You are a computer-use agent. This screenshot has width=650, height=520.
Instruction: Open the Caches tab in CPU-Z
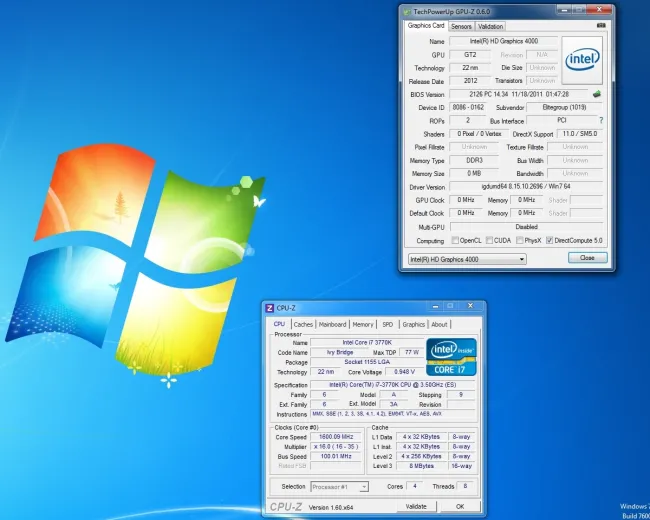pos(303,324)
